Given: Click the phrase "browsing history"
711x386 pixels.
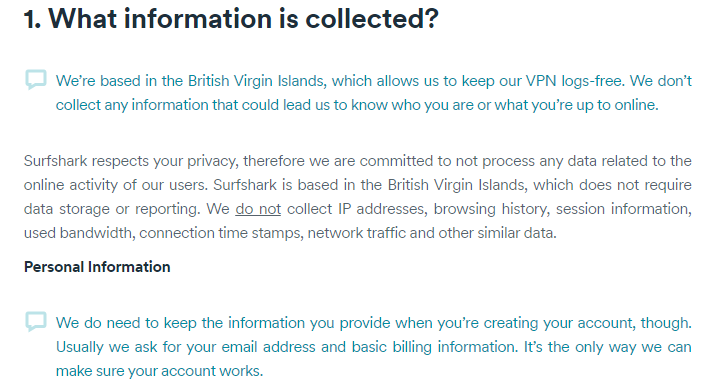Looking at the screenshot, I should (491, 209).
